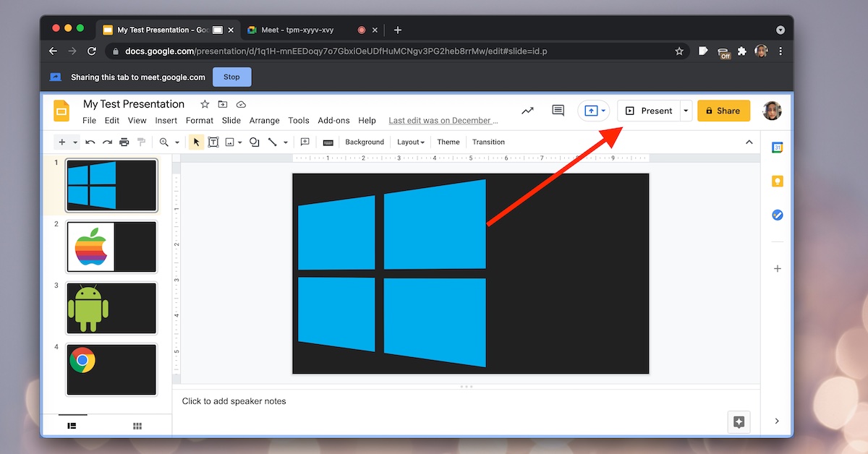Select the Android slide thumbnail
This screenshot has width=868, height=454.
(111, 308)
